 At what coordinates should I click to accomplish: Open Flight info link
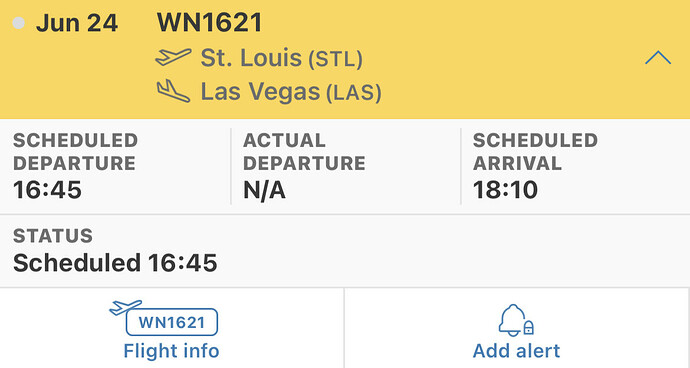pos(171,351)
